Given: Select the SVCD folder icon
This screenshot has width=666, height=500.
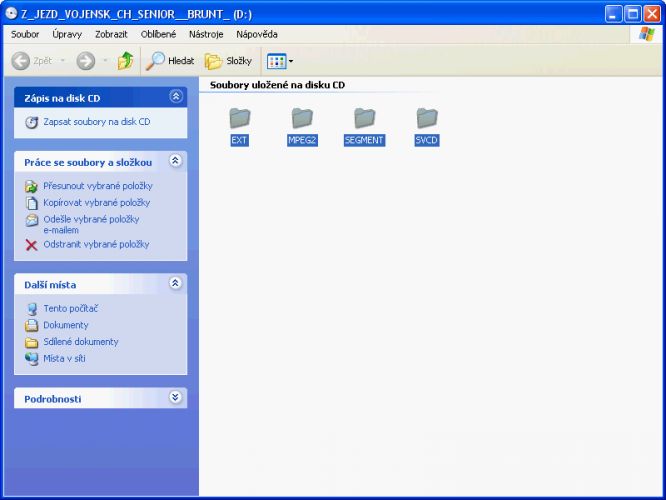Looking at the screenshot, I should [427, 118].
